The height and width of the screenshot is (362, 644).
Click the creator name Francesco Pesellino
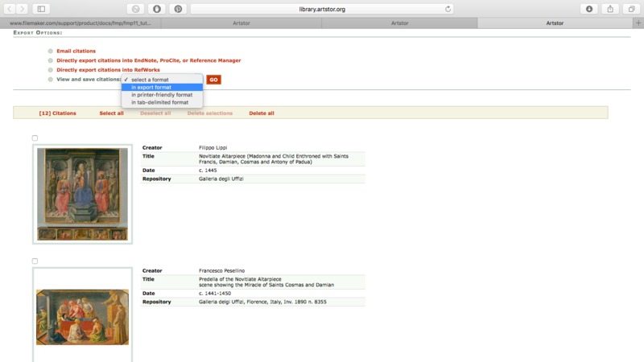pos(222,270)
